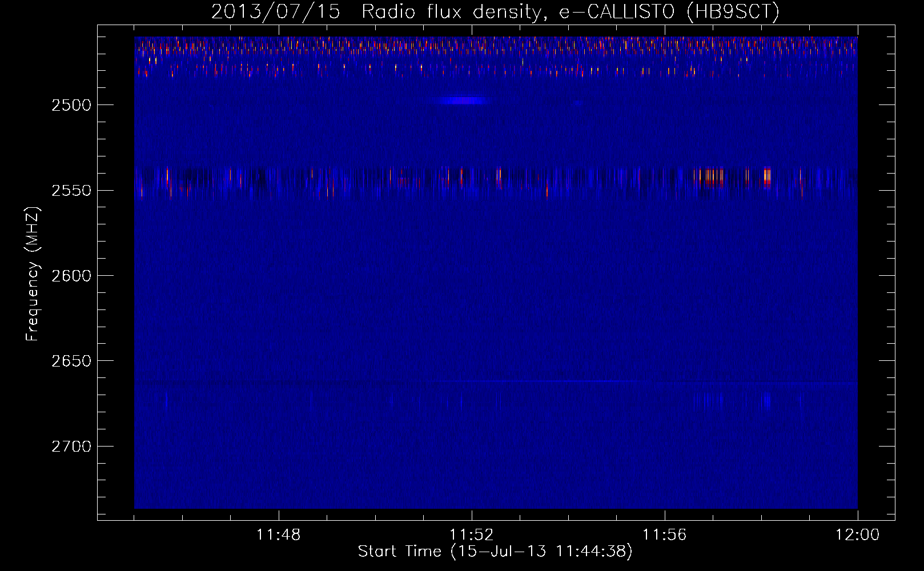Click the 11:56 time tick label
The width and height of the screenshot is (924, 571).
tap(665, 535)
